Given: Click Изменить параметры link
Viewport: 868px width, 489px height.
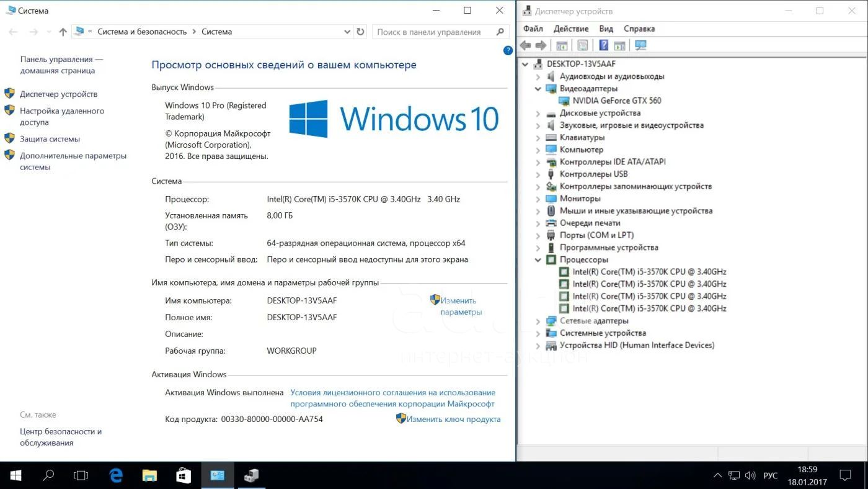Looking at the screenshot, I should tap(461, 306).
